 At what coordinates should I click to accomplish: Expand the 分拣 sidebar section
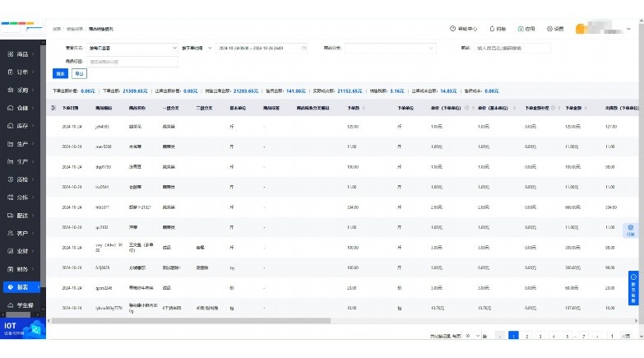point(21,198)
